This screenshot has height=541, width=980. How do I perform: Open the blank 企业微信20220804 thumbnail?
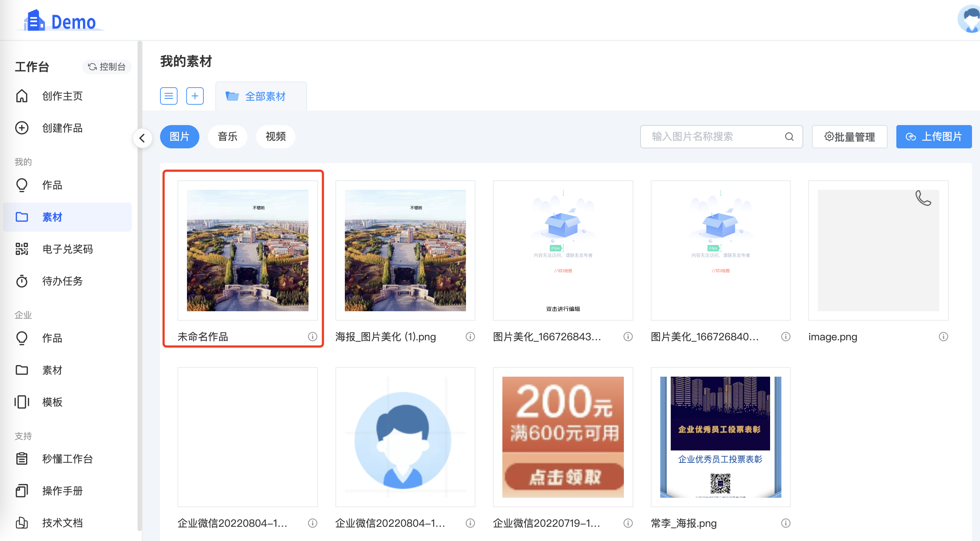[x=248, y=437]
